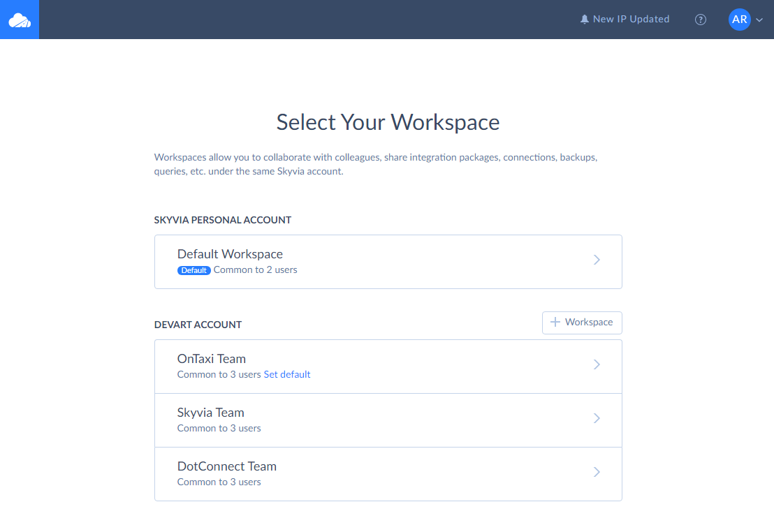Click the Select Your Workspace title

click(388, 122)
